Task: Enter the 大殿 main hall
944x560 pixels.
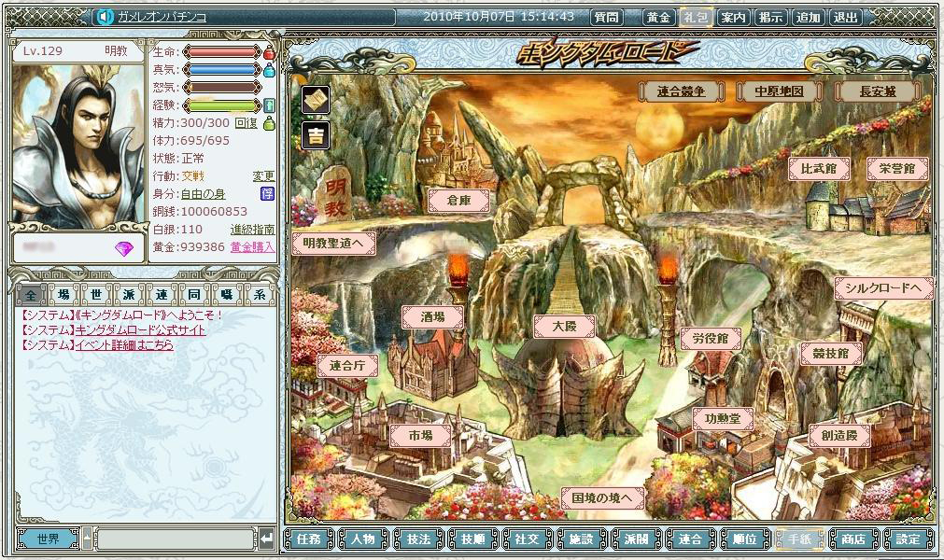Action: pyautogui.click(x=564, y=326)
